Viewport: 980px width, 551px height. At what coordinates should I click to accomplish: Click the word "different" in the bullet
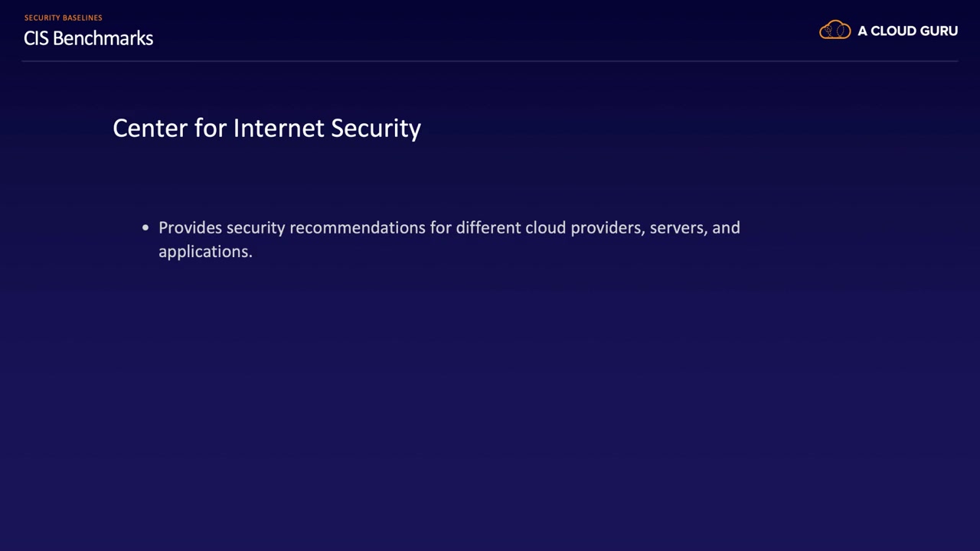488,228
